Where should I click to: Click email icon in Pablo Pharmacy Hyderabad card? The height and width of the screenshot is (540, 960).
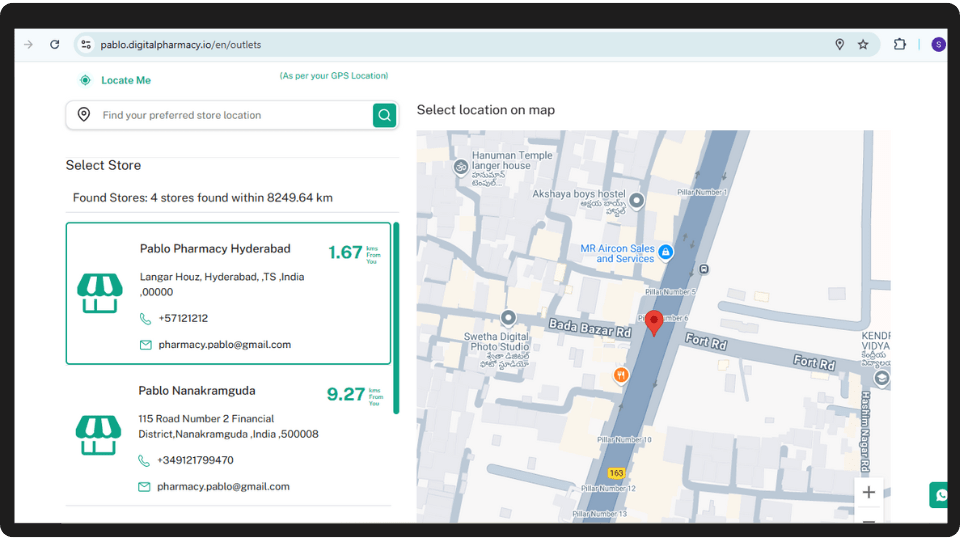(146, 345)
